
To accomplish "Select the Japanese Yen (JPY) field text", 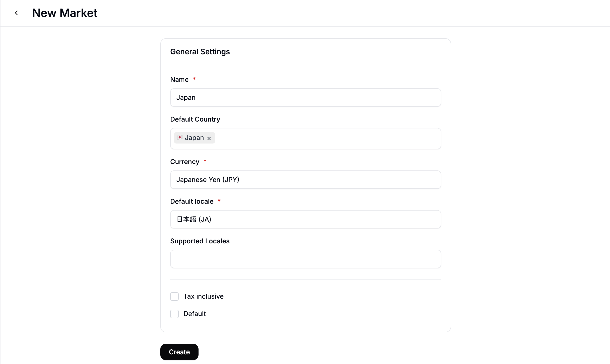I will [x=208, y=180].
